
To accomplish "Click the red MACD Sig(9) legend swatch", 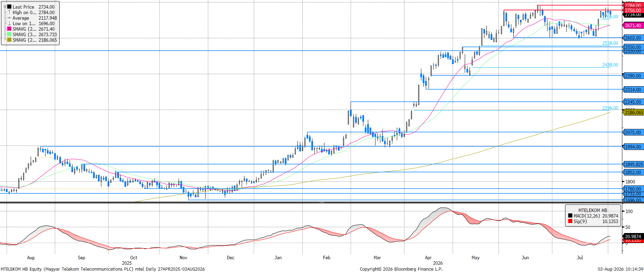I will pyautogui.click(x=570, y=221).
